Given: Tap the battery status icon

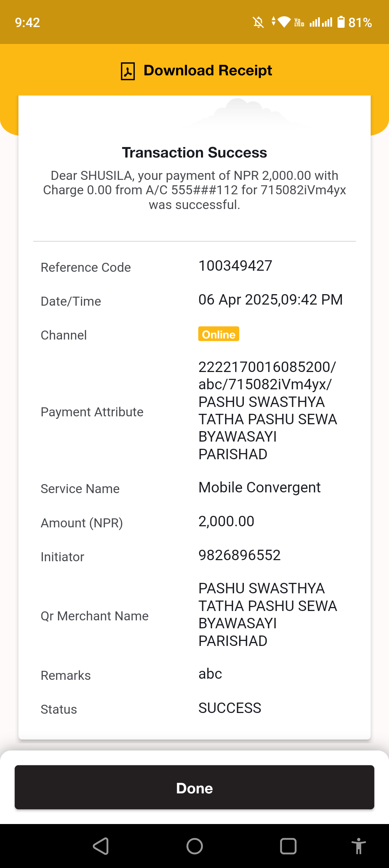Looking at the screenshot, I should [x=341, y=22].
